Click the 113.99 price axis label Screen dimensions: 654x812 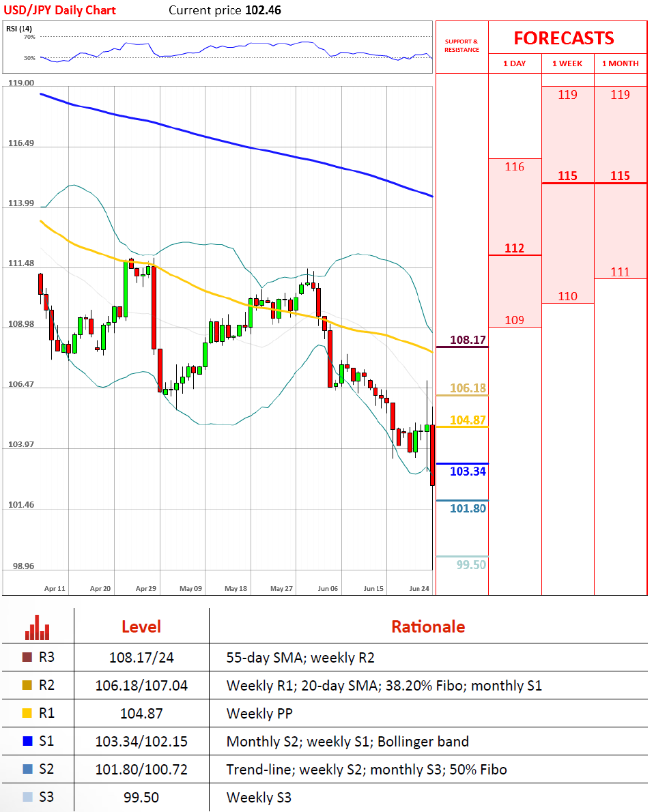(x=21, y=203)
